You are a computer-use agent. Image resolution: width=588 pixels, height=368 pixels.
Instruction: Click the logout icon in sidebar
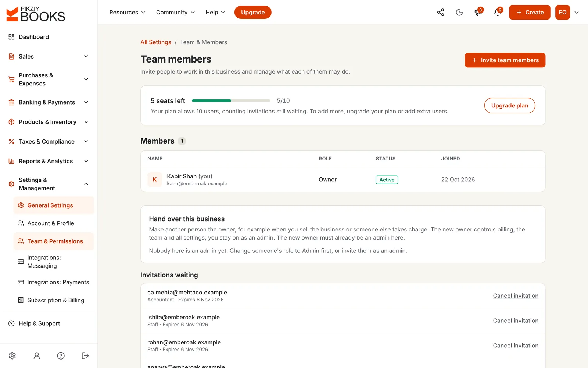(85, 355)
